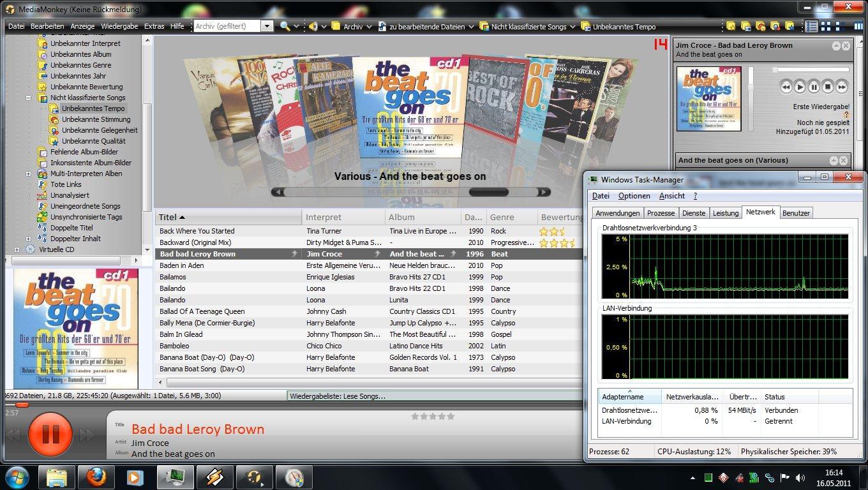This screenshot has width=868, height=490.
Task: Sort song list by Titel column
Action: (x=228, y=217)
